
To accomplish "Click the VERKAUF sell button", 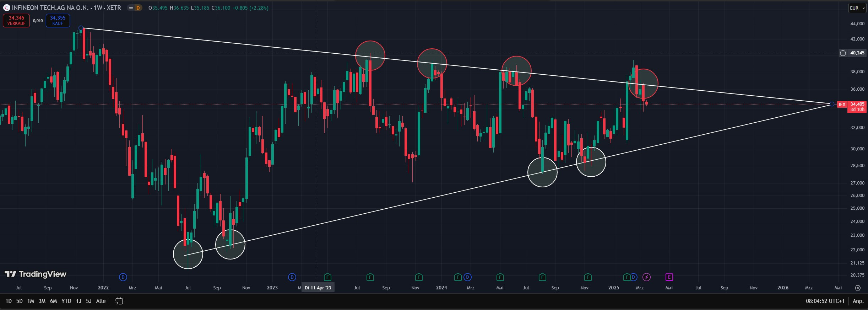I will [16, 21].
